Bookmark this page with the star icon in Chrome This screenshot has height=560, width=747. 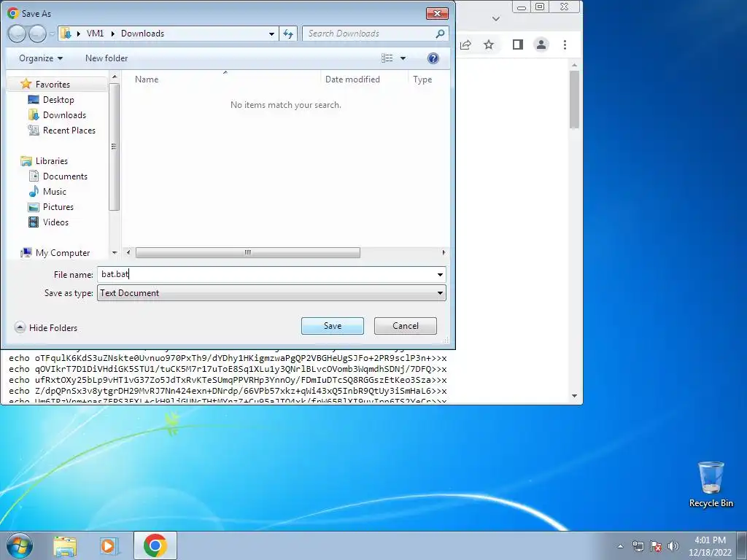[x=489, y=44]
